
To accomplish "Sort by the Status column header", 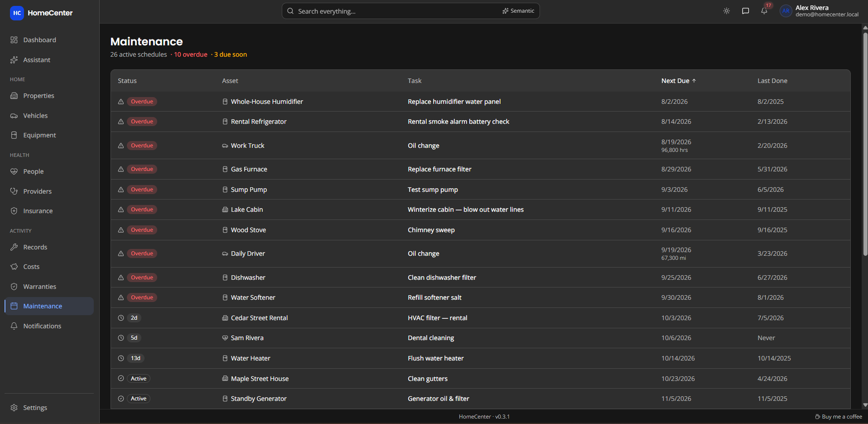I will point(127,81).
